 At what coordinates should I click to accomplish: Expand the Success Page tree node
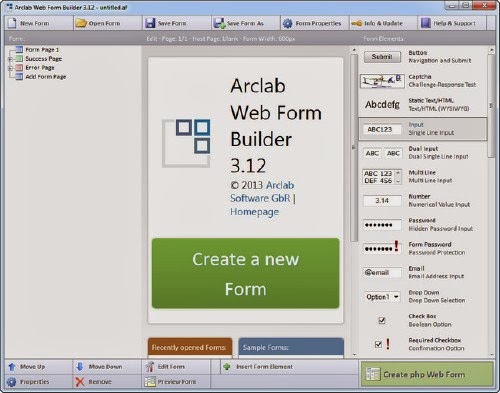[x=10, y=59]
